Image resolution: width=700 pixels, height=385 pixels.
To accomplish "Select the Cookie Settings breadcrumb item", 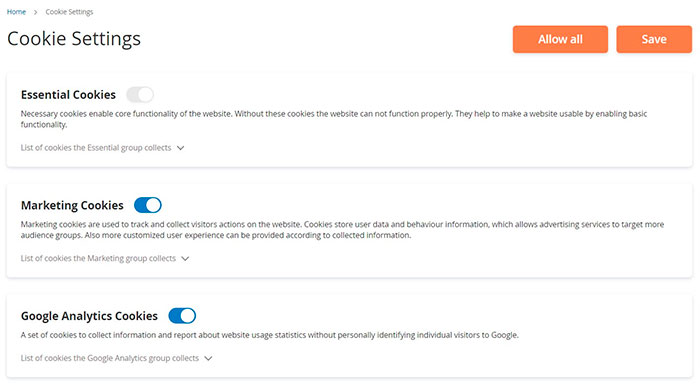I will [69, 12].
